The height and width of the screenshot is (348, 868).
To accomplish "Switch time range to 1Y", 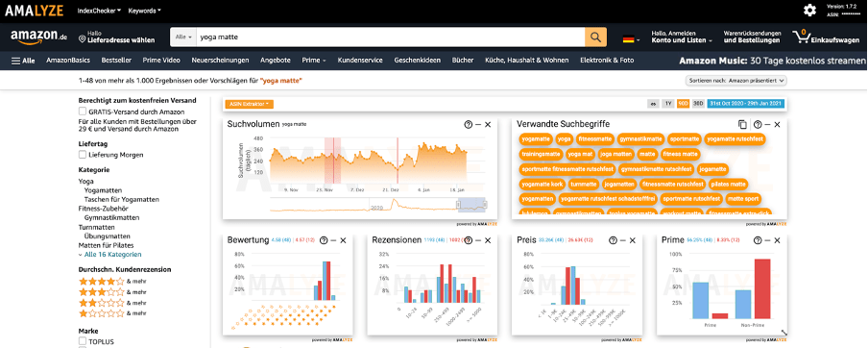I will point(668,104).
